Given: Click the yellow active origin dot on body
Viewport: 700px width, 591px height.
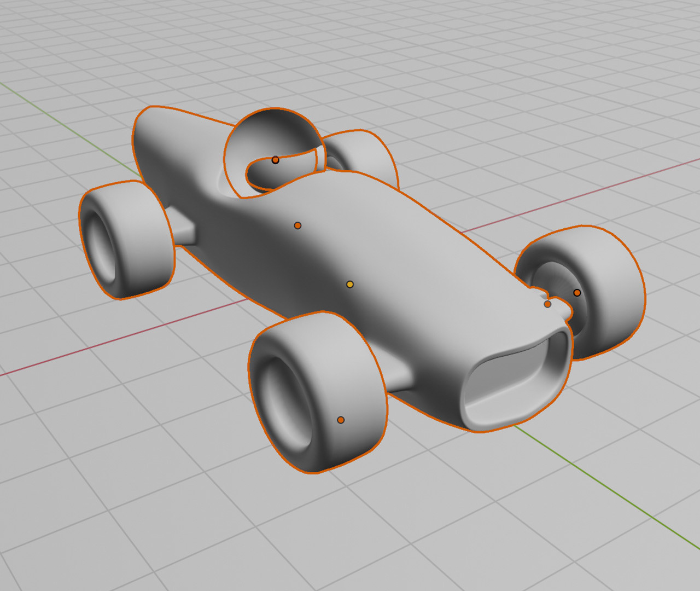Looking at the screenshot, I should [x=350, y=285].
